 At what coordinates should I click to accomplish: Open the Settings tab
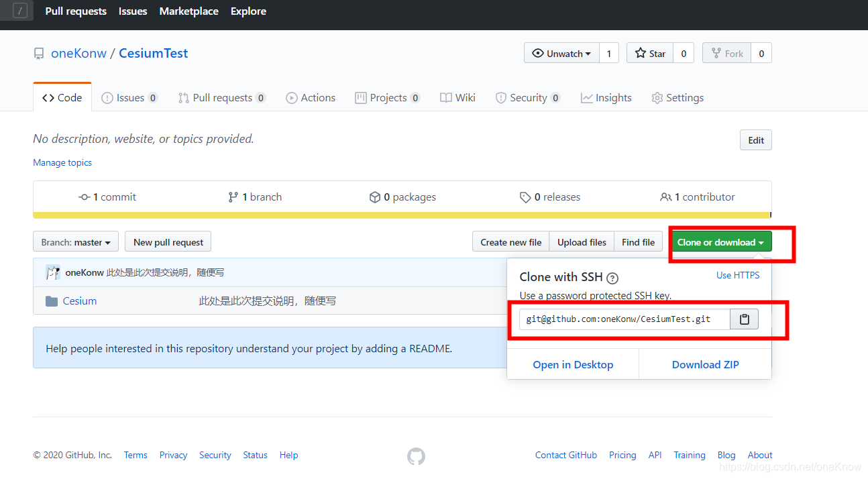(677, 98)
